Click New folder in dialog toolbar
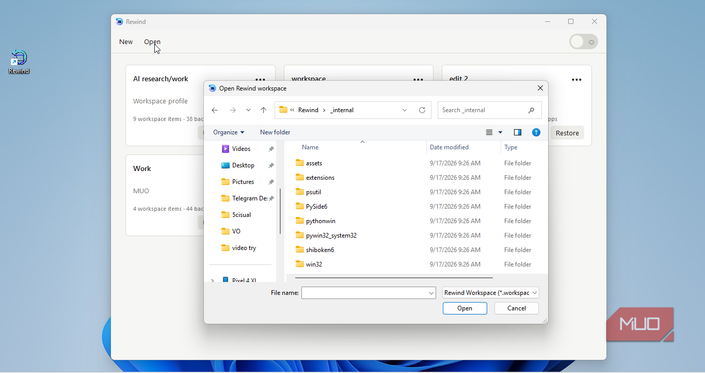705x373 pixels. [275, 132]
